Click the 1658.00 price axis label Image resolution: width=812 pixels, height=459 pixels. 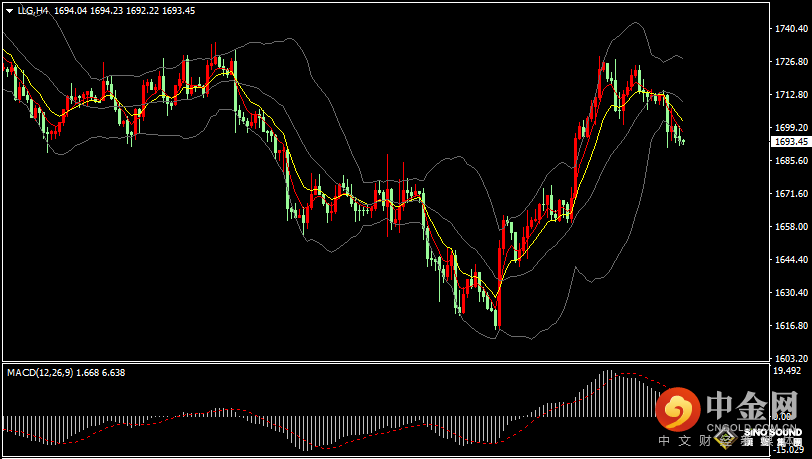[x=791, y=227]
